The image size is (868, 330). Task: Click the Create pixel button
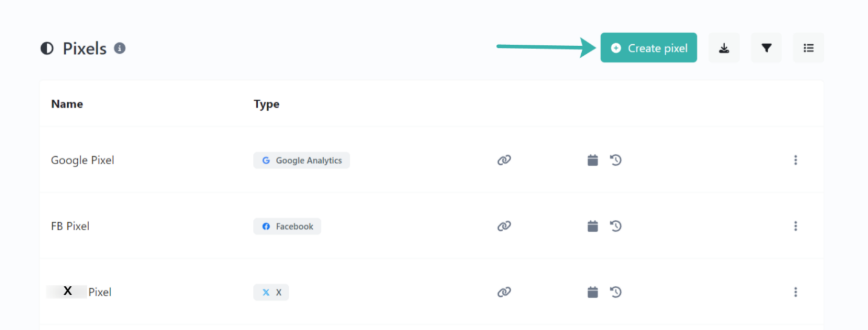(x=649, y=48)
